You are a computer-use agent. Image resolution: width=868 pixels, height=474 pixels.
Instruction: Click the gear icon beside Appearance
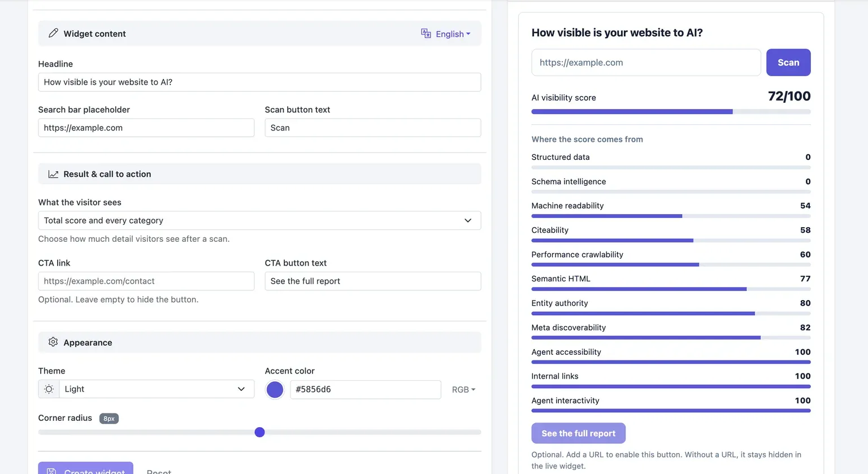(x=53, y=342)
